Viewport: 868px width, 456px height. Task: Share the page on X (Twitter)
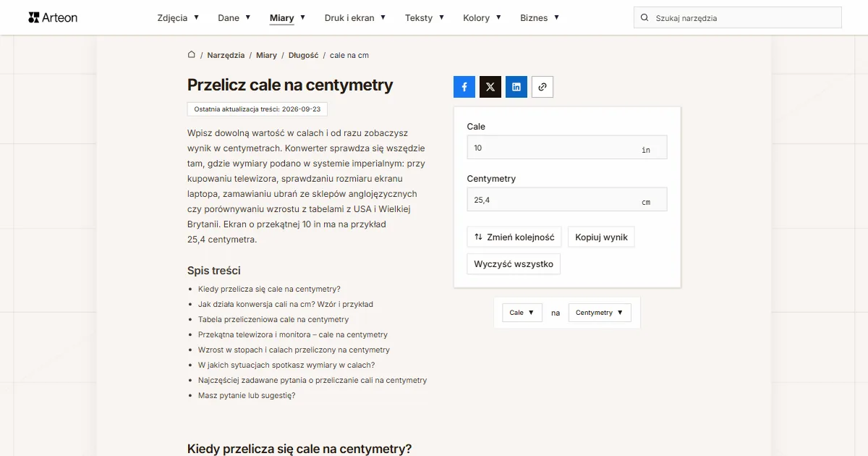[x=490, y=87]
